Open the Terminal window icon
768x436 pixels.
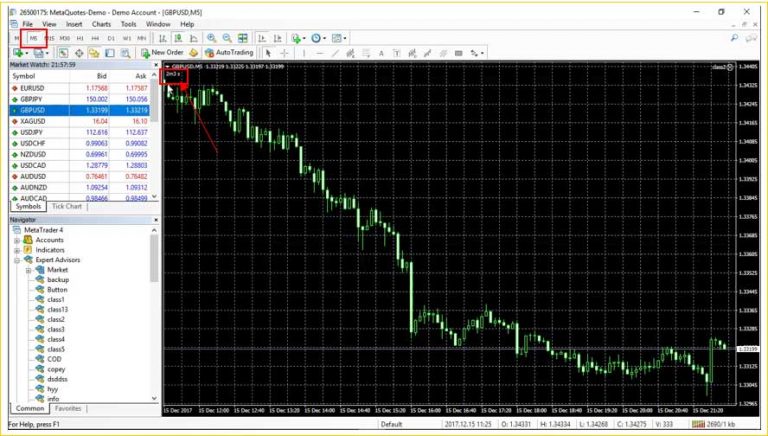110,52
